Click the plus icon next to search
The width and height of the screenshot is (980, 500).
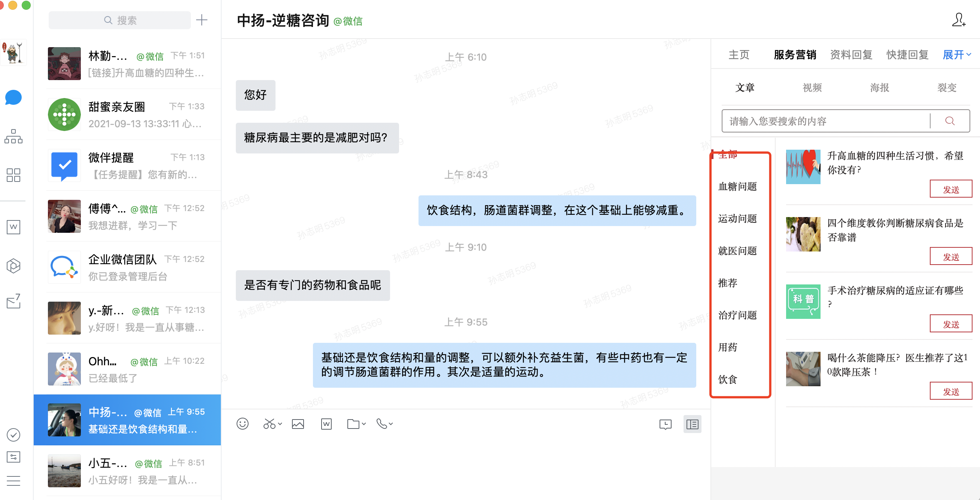coord(202,20)
